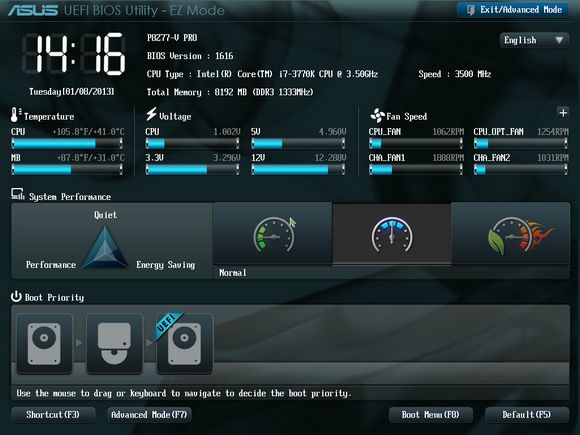
Task: Click the CPU_FAN speed bar
Action: (416, 143)
